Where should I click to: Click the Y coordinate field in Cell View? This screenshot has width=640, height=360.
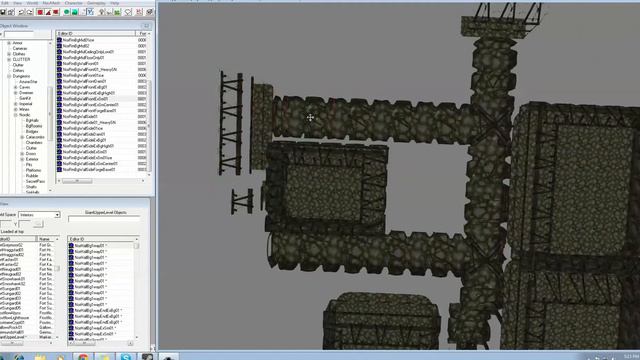(x=24, y=224)
